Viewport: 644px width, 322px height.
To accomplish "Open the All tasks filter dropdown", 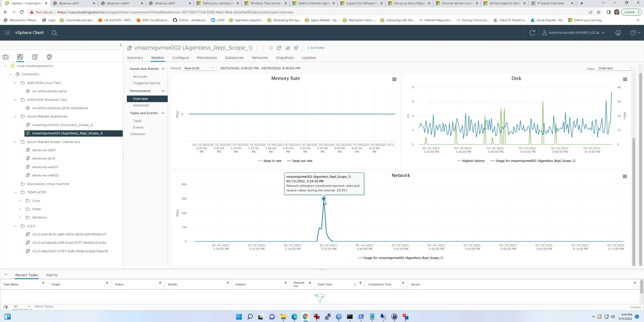I will 21,307.
